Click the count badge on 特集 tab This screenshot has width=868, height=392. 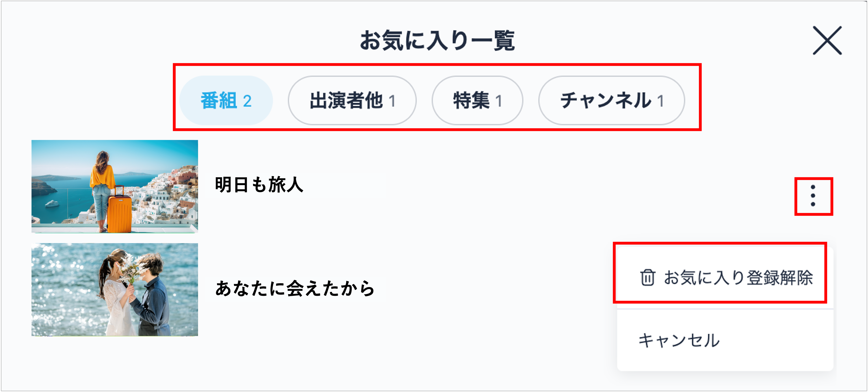click(499, 101)
